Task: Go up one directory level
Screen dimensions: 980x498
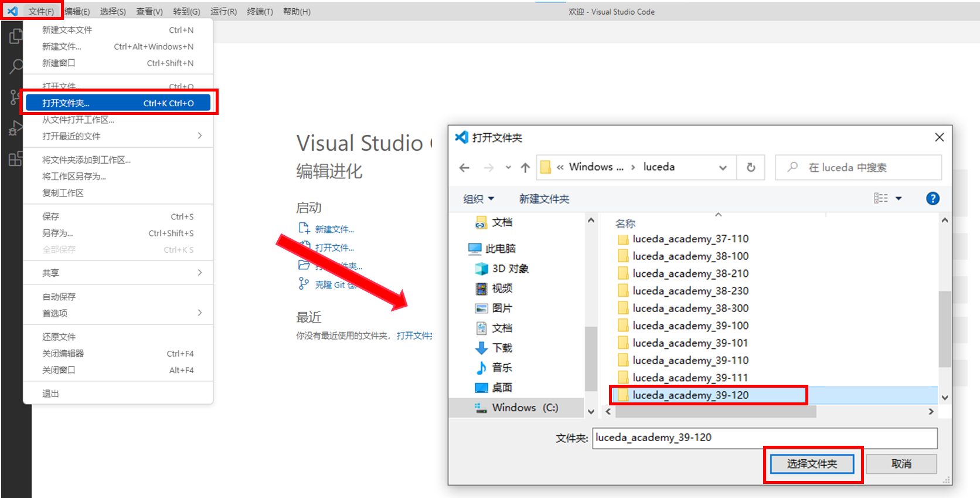Action: point(525,168)
